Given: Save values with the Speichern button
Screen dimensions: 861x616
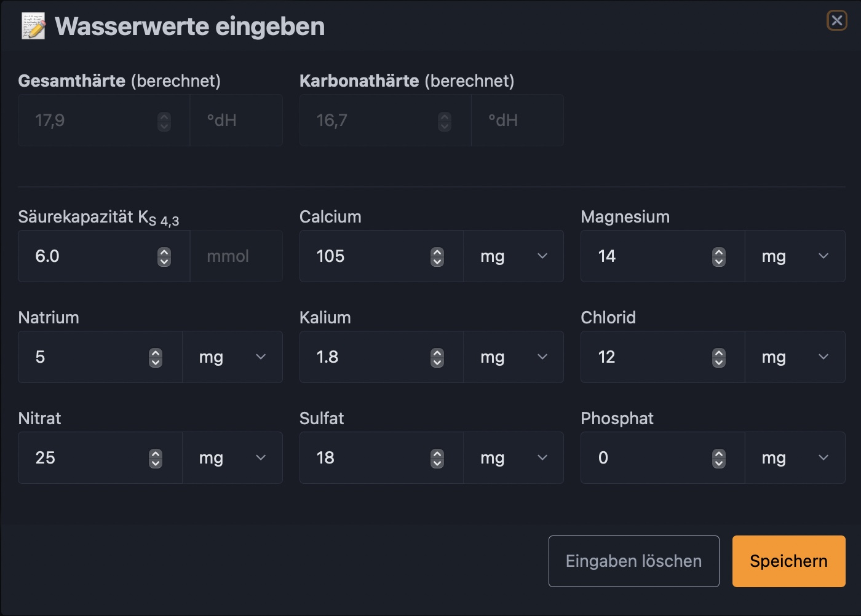Looking at the screenshot, I should coord(788,561).
